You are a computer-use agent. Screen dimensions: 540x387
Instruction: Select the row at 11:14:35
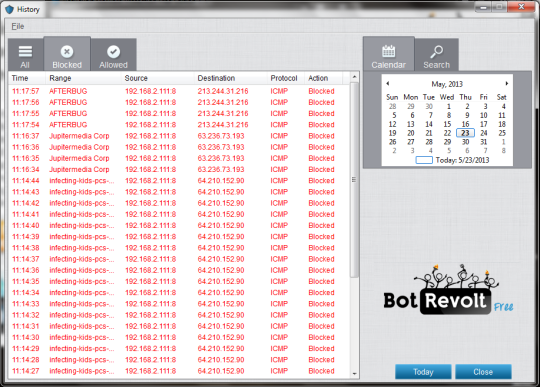[179, 281]
